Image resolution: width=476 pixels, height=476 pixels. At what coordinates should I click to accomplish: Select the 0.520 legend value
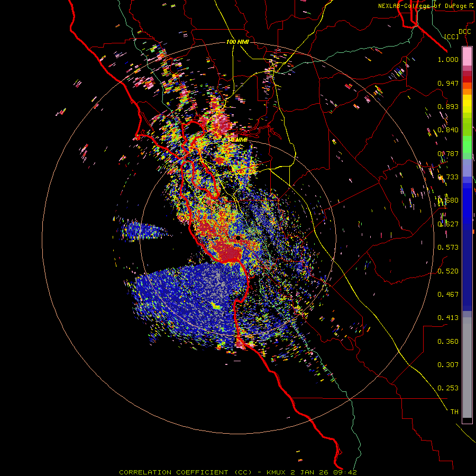[448, 271]
